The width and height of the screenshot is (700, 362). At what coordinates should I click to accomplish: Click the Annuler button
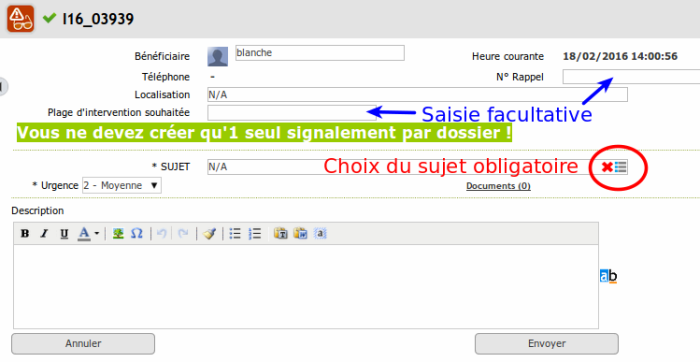83,344
